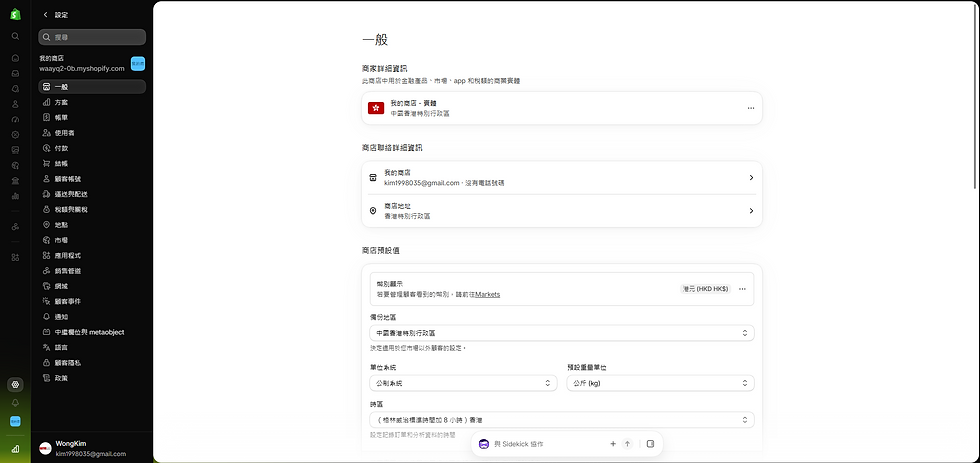980x463 pixels.
Task: Click the page vertical scrollbar at right edge
Action: click(x=976, y=95)
